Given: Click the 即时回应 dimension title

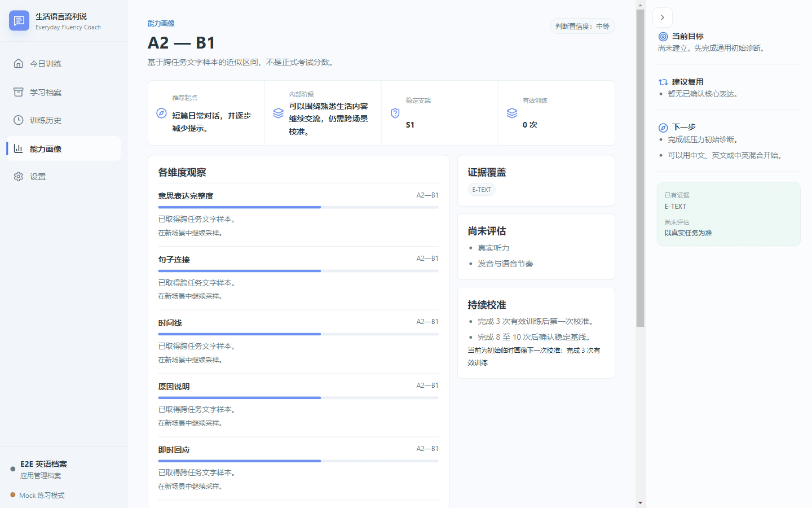Looking at the screenshot, I should (174, 450).
